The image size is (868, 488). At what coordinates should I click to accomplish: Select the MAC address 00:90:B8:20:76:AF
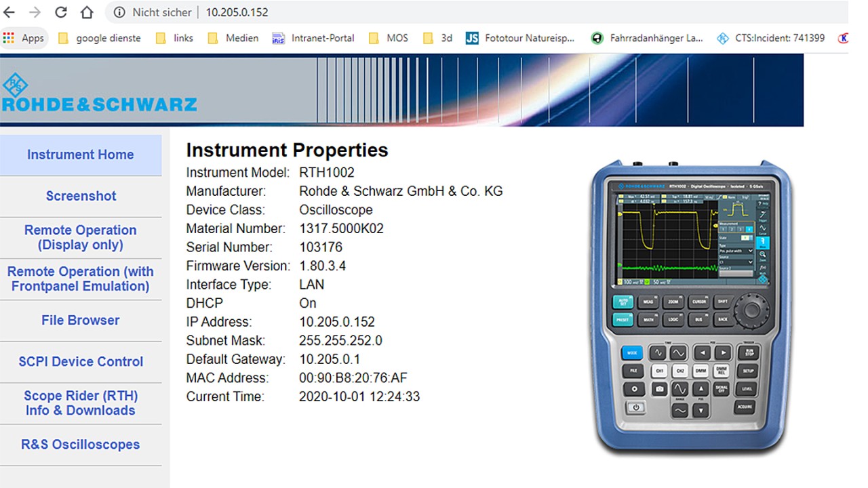[x=353, y=378]
